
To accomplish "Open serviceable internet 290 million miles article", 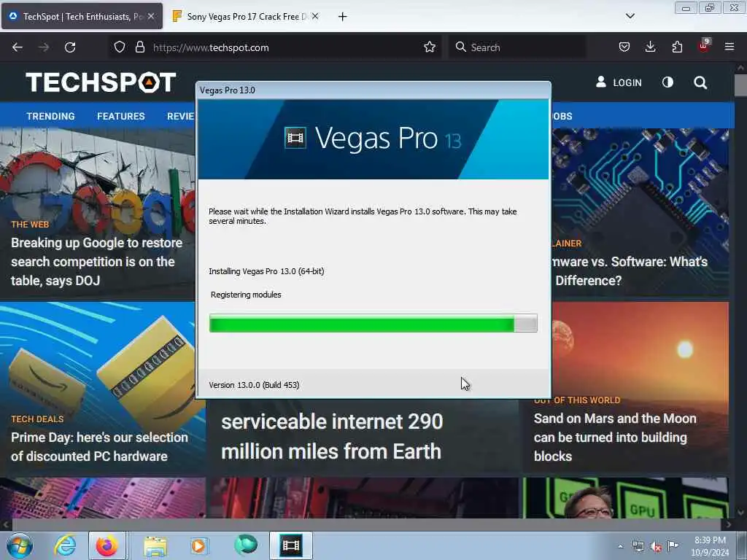I will [x=332, y=436].
